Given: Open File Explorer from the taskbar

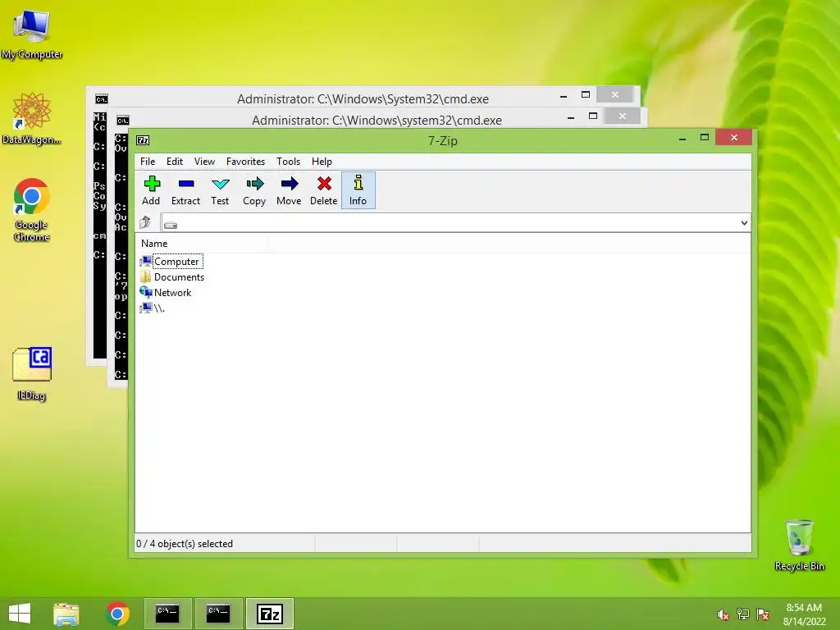Looking at the screenshot, I should pyautogui.click(x=66, y=614).
